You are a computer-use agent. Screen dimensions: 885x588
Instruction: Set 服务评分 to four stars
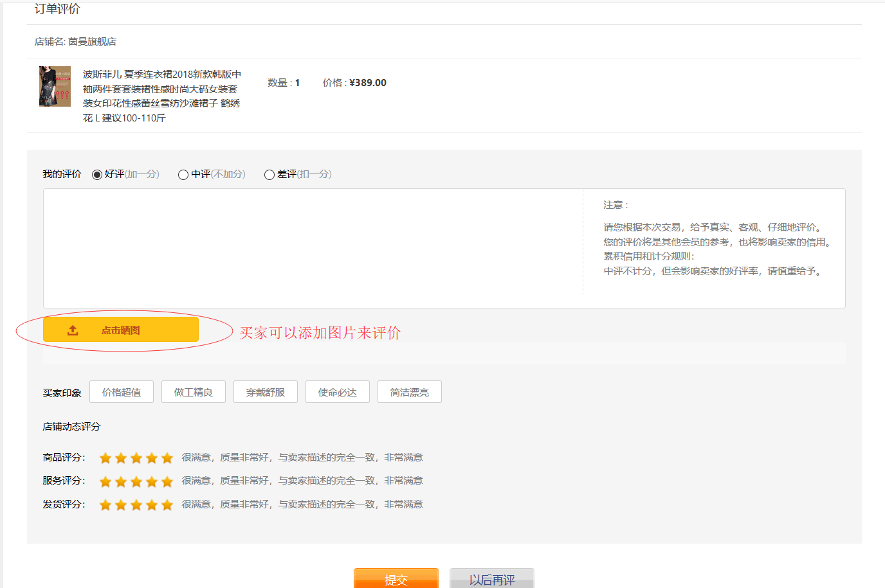(x=152, y=481)
